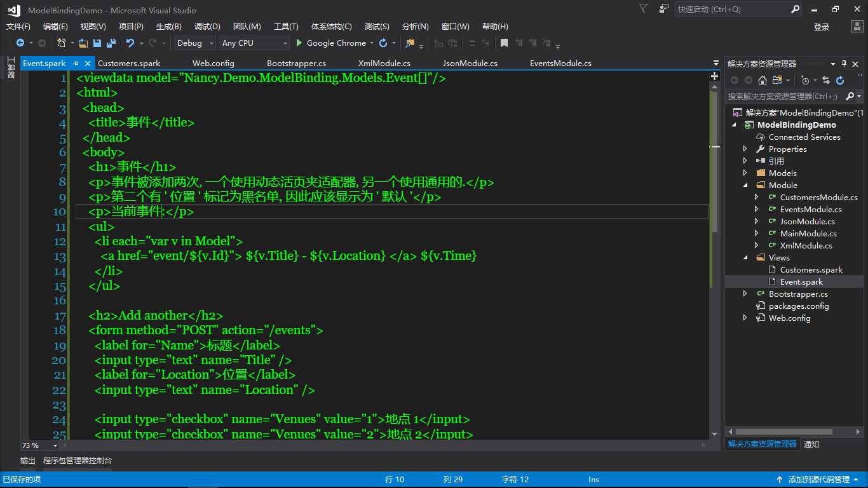Open the send feedback icon
Screen dimensions: 868x488
(x=664, y=9)
